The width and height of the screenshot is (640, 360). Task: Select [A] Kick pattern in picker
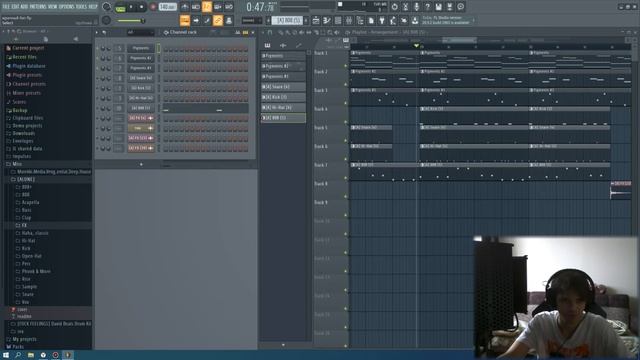pyautogui.click(x=283, y=97)
